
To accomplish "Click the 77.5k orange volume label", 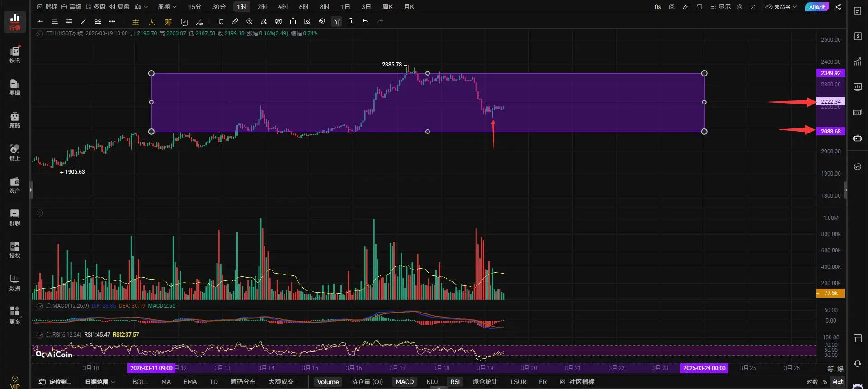I will point(830,293).
